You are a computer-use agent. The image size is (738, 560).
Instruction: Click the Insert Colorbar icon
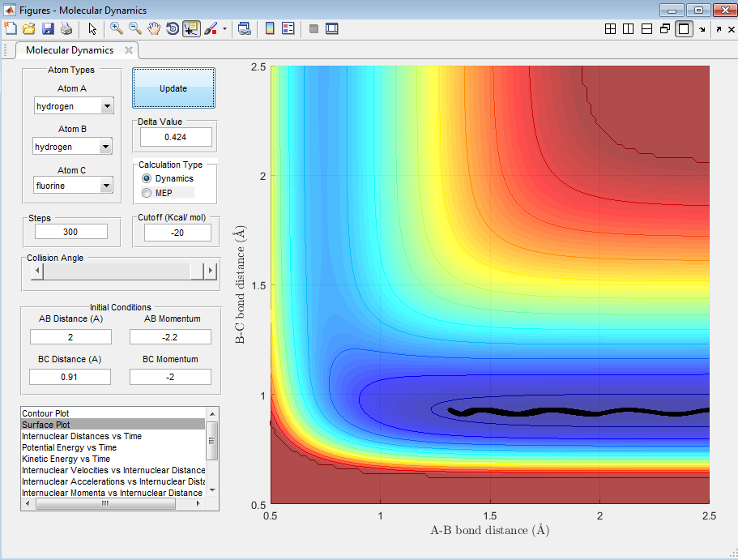(270, 28)
